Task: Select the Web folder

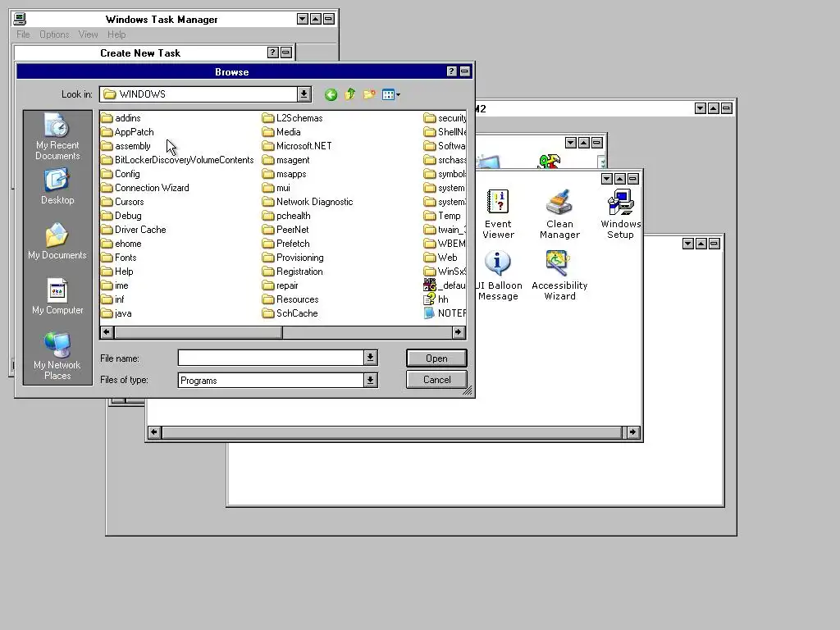Action: (x=441, y=257)
